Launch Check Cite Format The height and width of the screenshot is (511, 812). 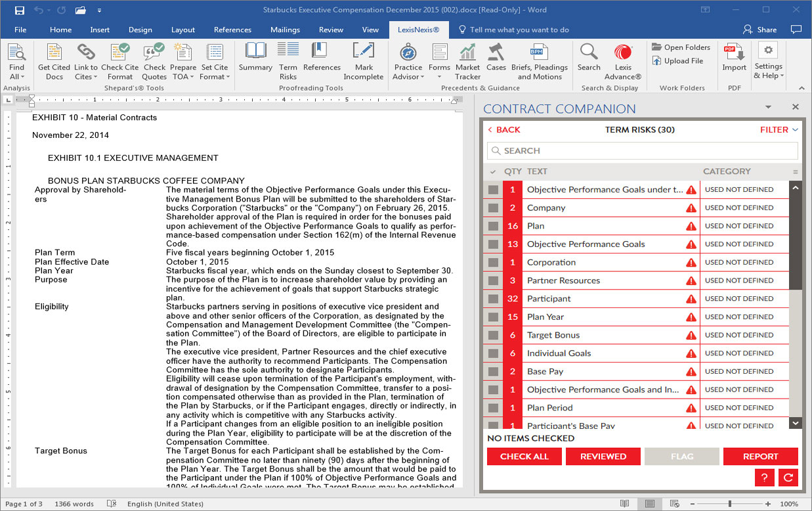pyautogui.click(x=119, y=62)
